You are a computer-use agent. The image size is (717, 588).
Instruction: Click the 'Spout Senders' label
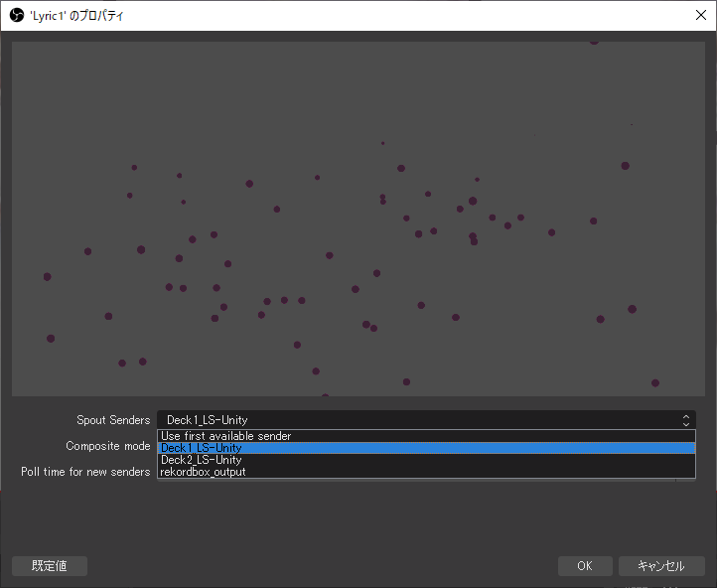(x=113, y=420)
